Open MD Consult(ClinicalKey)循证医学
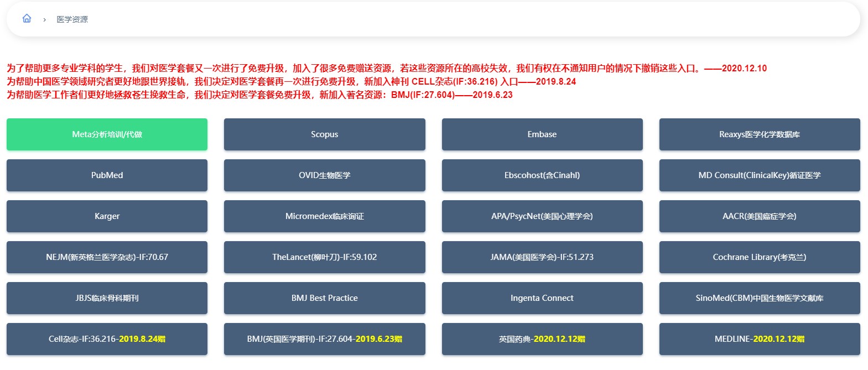Viewport: 868px width, 370px height. [x=760, y=175]
